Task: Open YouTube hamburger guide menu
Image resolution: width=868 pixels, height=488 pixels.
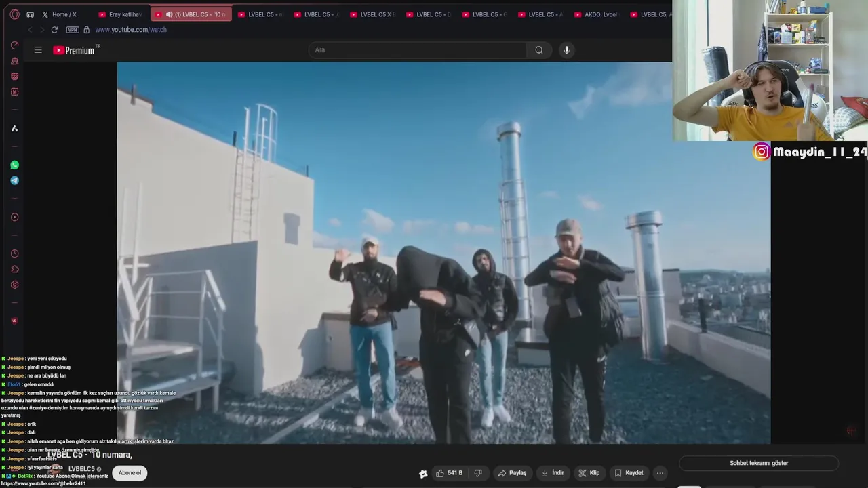Action: click(x=38, y=50)
